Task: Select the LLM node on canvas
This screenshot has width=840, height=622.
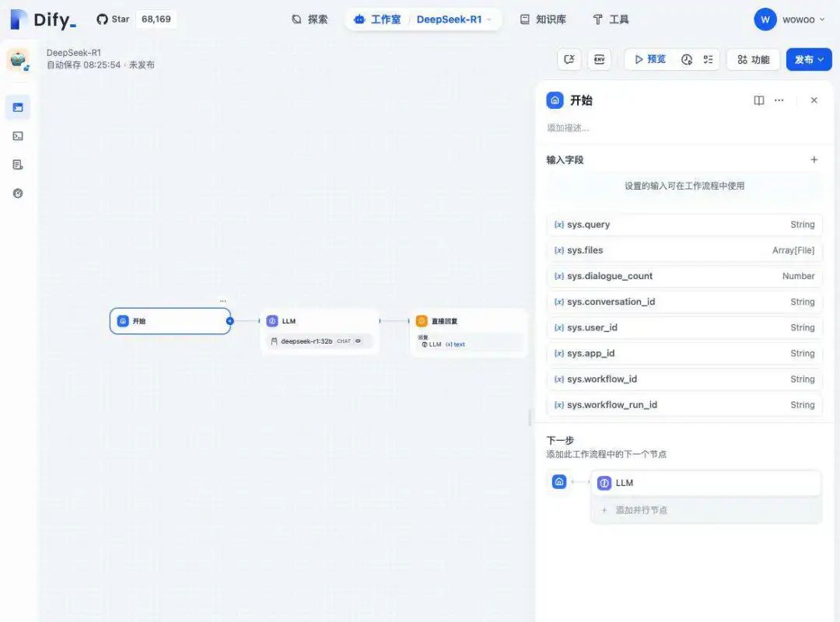Action: click(320, 332)
